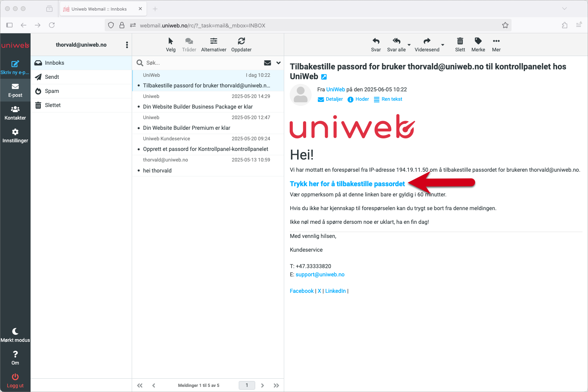Click the Søk search field
This screenshot has width=588, height=392.
(x=202, y=63)
